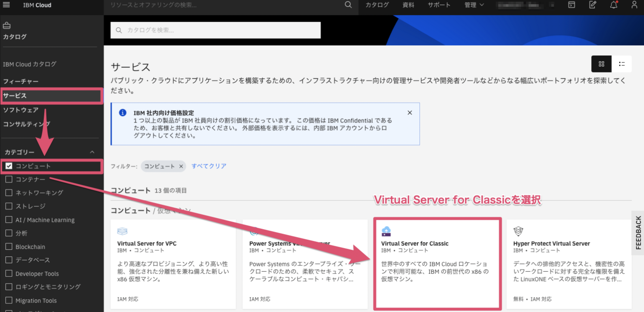This screenshot has height=312, width=644.
Task: Switch to grid tile view
Action: (601, 64)
